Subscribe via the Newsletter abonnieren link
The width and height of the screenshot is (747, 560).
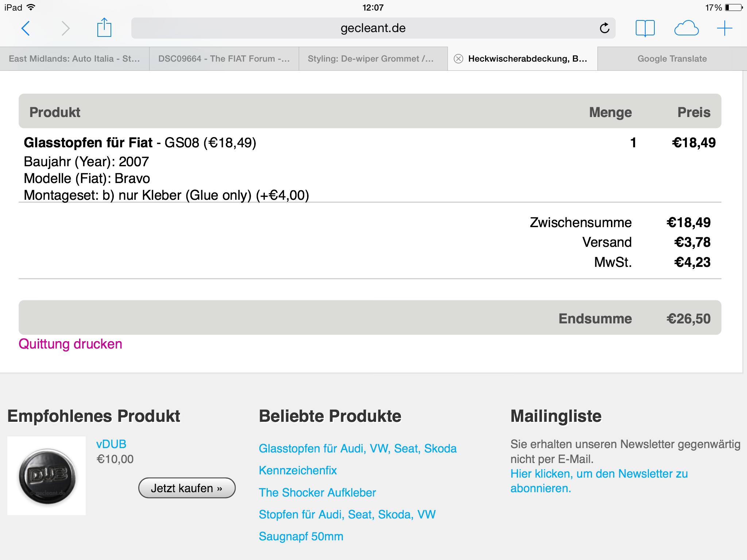click(599, 481)
